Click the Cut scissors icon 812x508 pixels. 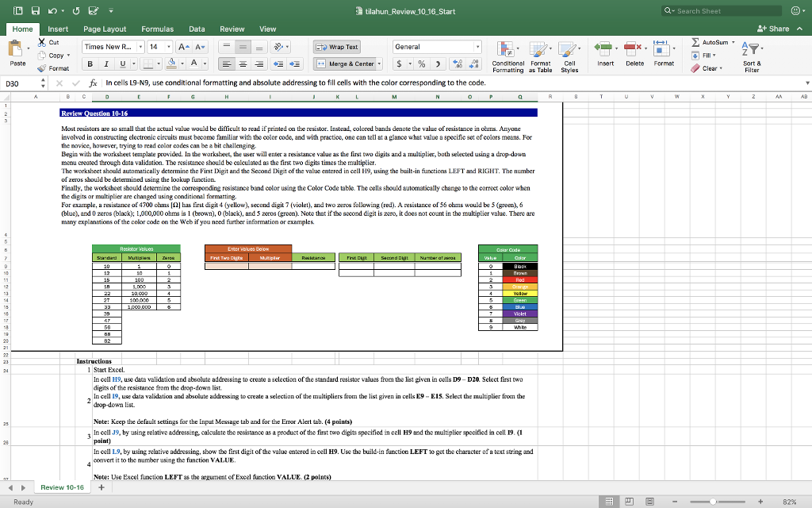coord(41,42)
